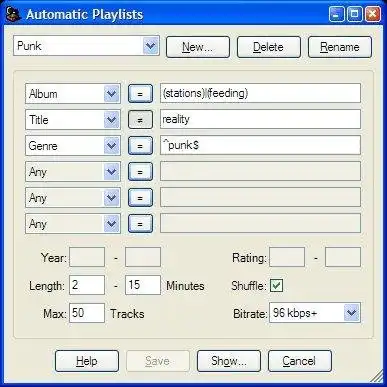Image resolution: width=387 pixels, height=387 pixels.
Task: Open the fifth row's Any dropdown
Action: [x=73, y=198]
